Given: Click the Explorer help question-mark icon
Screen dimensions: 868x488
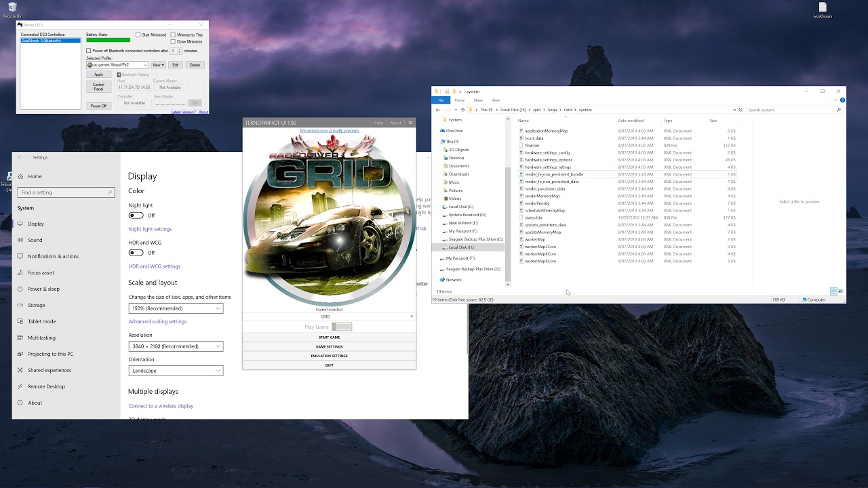Looking at the screenshot, I should click(x=842, y=100).
